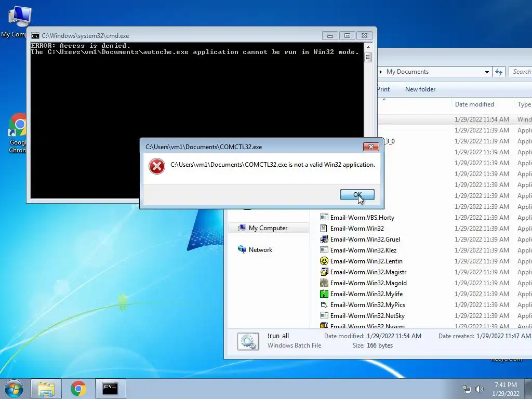Click cmd window scrollbar up arrow

pos(368,47)
